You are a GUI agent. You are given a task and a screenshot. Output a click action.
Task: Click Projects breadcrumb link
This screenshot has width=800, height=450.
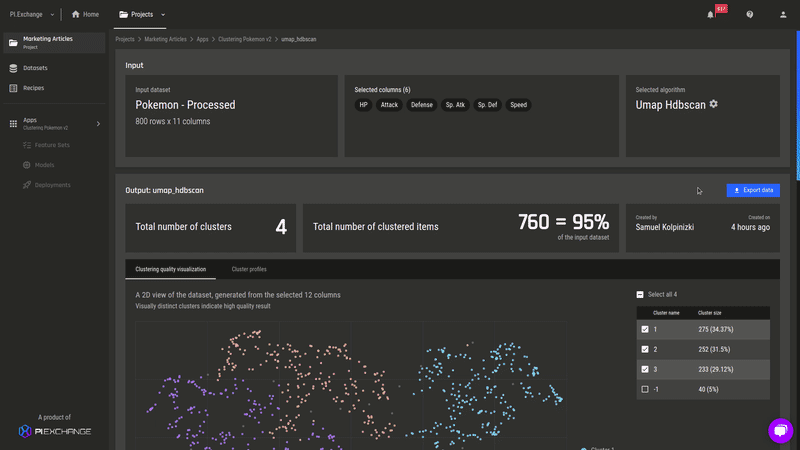tap(125, 39)
